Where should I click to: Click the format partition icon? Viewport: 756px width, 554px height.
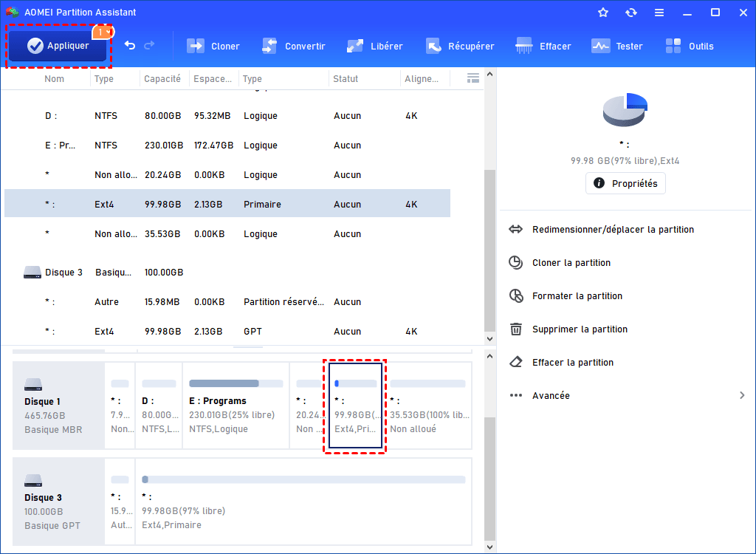click(x=516, y=295)
